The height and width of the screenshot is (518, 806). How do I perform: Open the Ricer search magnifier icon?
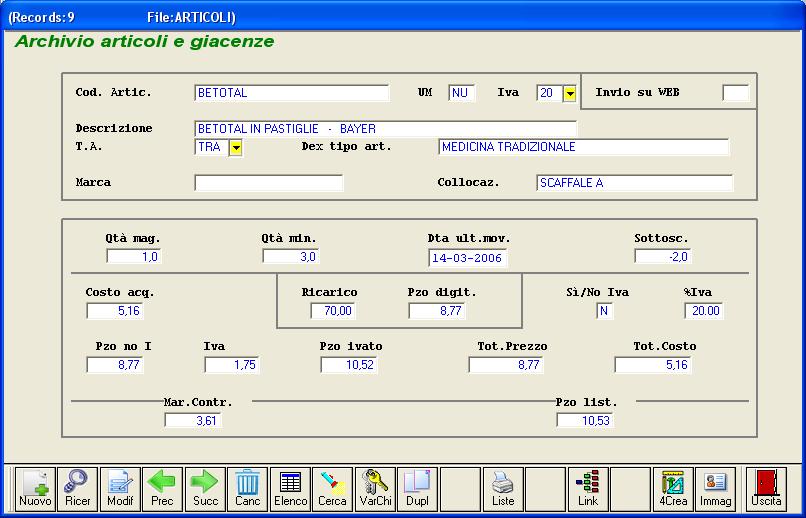click(x=78, y=489)
